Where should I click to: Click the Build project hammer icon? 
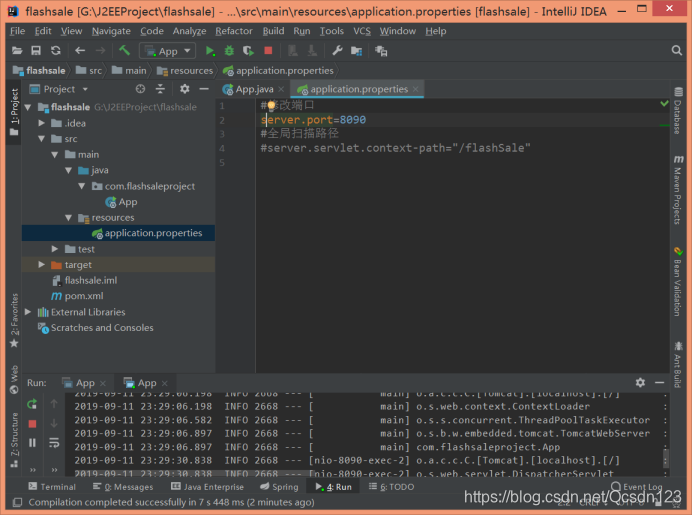pyautogui.click(x=124, y=51)
